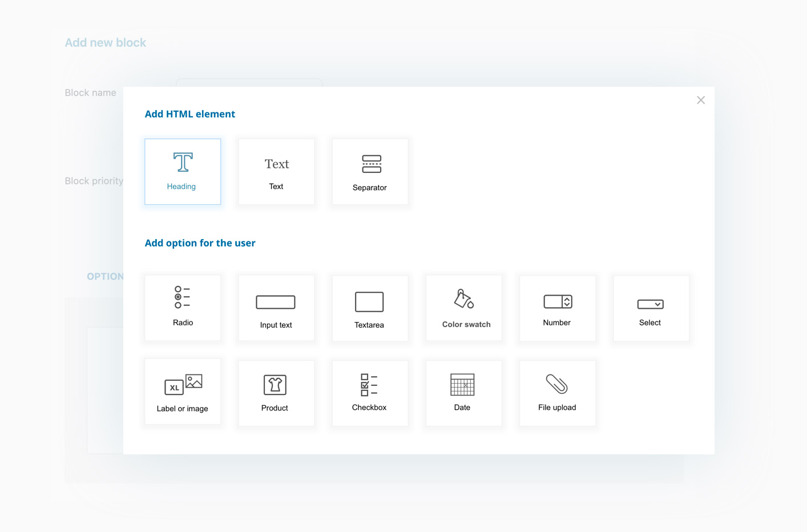Add a Separator element
The image size is (807, 532).
(370, 172)
